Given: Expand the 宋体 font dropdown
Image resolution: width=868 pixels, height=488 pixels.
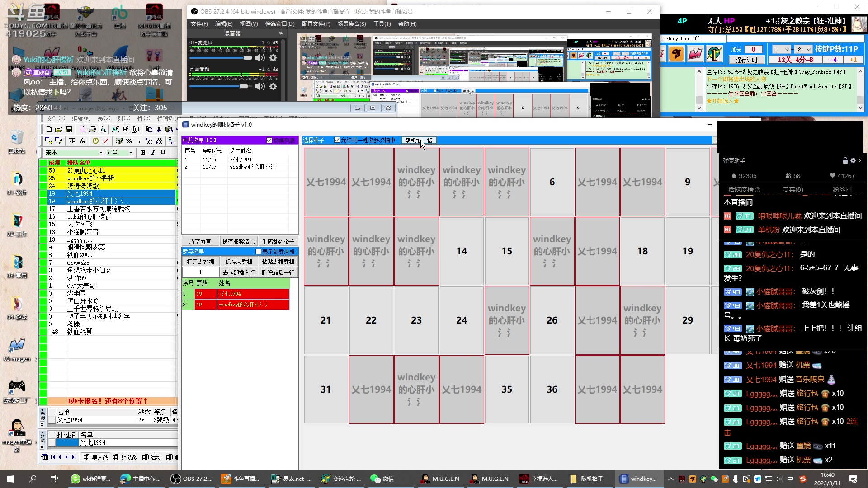Looking at the screenshot, I should (x=101, y=153).
